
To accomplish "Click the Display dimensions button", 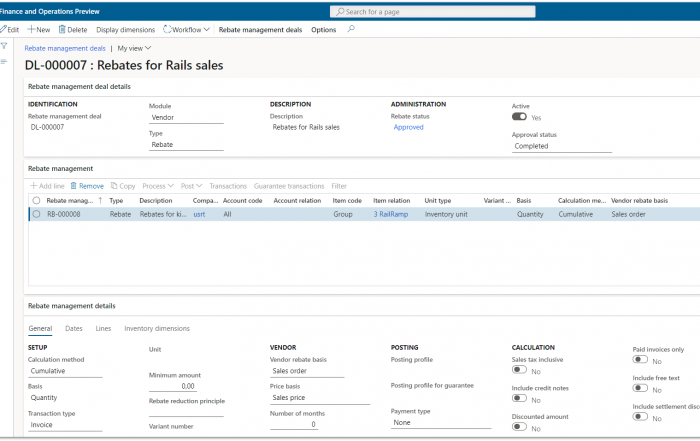I will pos(125,29).
